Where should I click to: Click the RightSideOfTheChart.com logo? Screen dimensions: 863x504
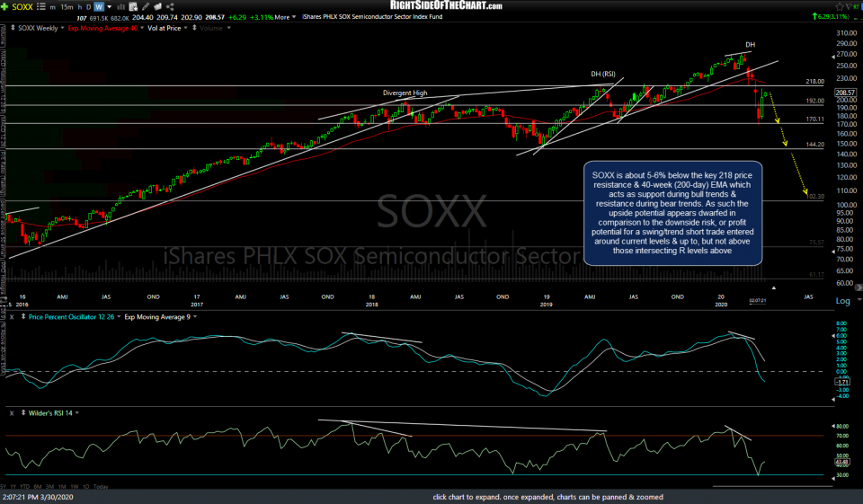[447, 5]
